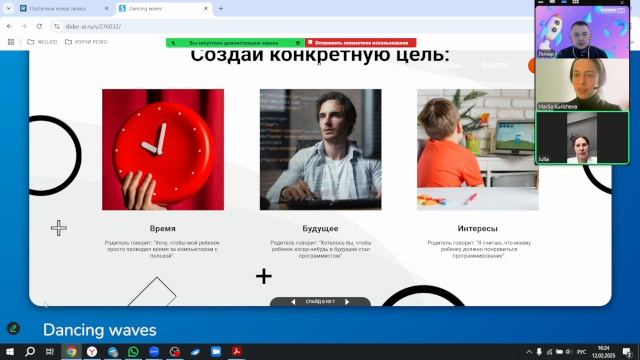Open Telegram from the taskbar
Screen dimensions: 640x360
(x=113, y=351)
